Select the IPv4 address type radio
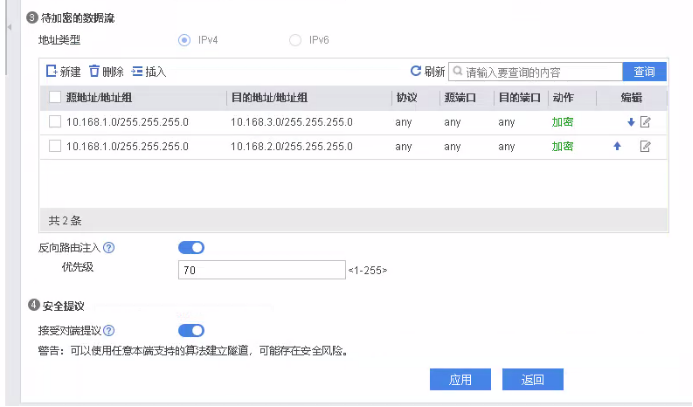Viewport: 693px width, 407px height. (x=183, y=40)
